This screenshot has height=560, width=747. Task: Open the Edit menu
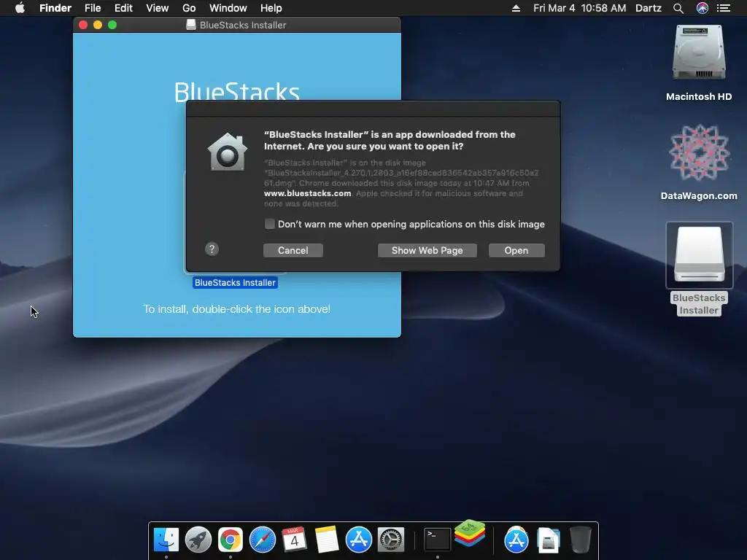click(x=123, y=8)
